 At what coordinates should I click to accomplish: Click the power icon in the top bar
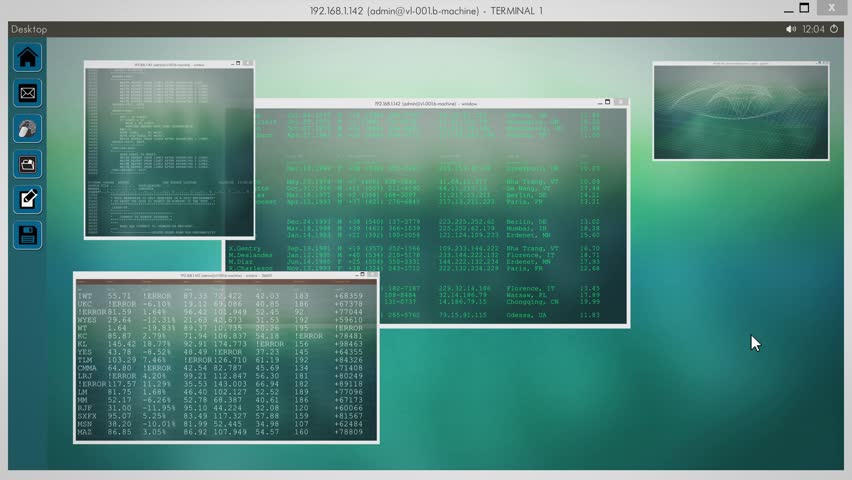pos(834,29)
